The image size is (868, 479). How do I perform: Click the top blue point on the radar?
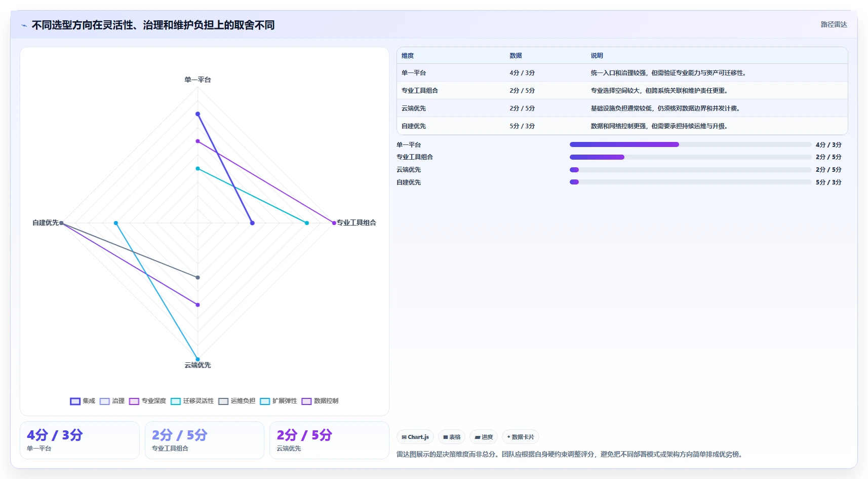pos(198,114)
